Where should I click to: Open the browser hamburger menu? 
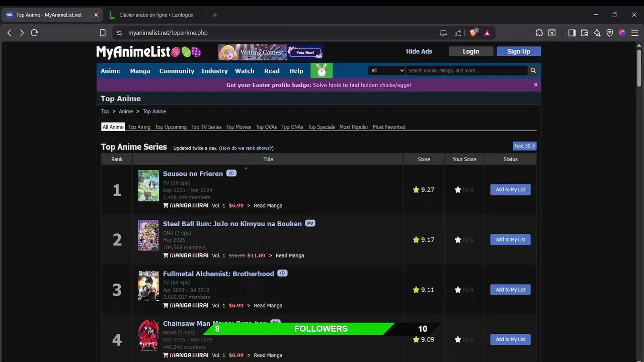pos(635,33)
